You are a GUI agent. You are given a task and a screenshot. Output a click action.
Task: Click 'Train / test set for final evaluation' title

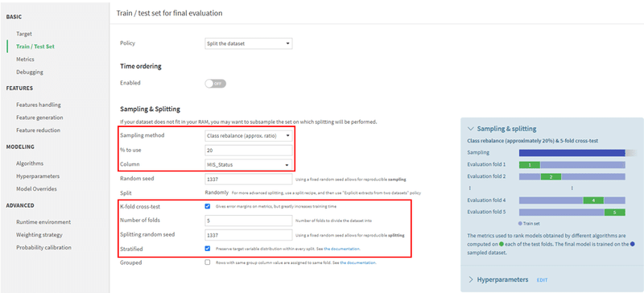[x=169, y=13]
